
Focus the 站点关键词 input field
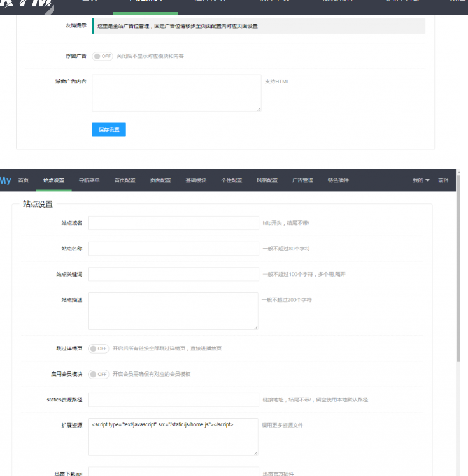173,274
